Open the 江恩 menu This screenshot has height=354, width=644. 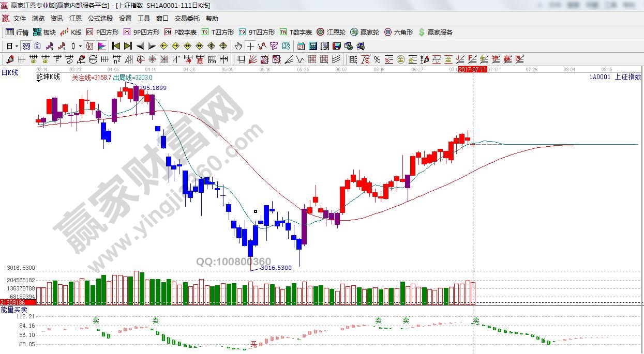(x=76, y=18)
